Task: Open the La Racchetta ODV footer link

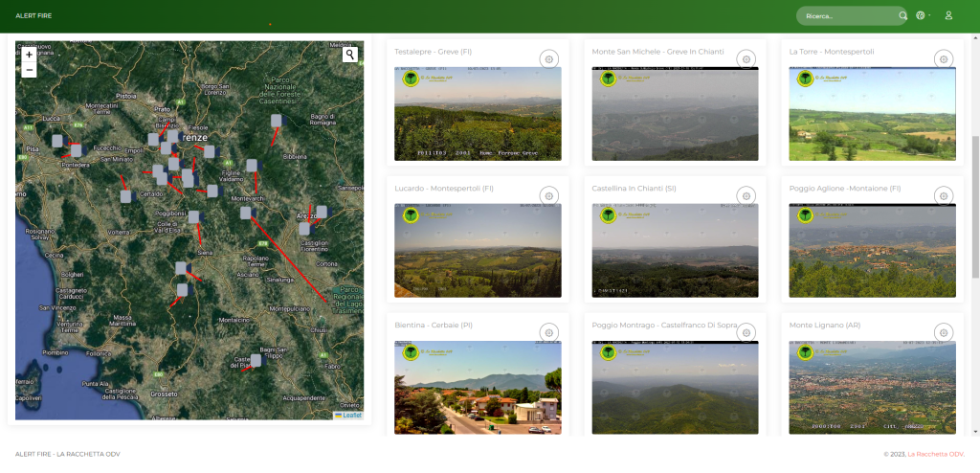Action: [936, 454]
